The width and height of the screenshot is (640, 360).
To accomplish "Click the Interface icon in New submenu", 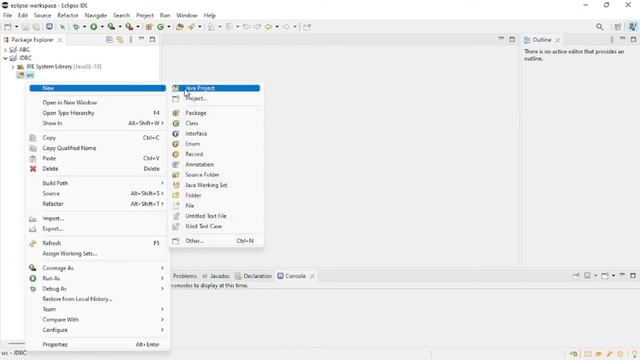I will [176, 133].
